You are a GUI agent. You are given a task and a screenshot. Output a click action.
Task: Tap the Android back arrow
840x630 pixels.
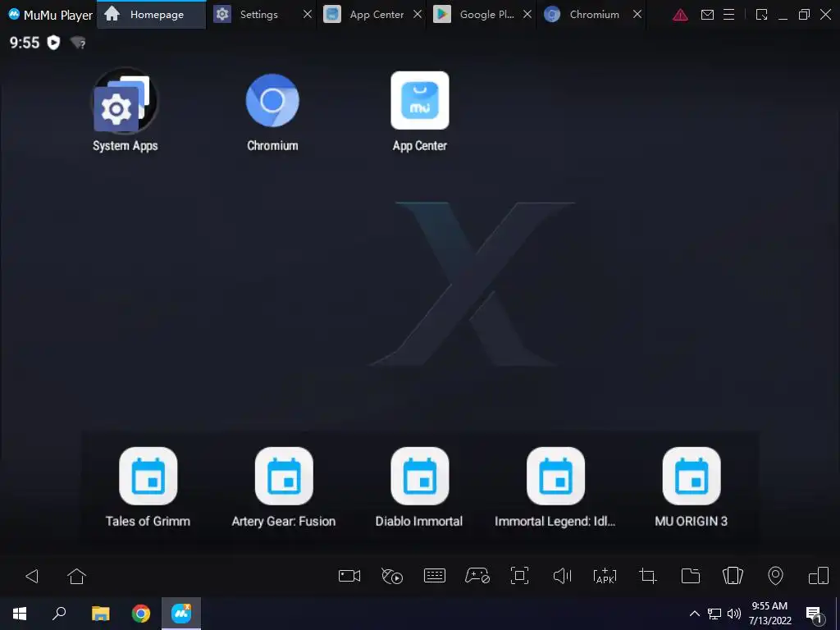pos(32,576)
